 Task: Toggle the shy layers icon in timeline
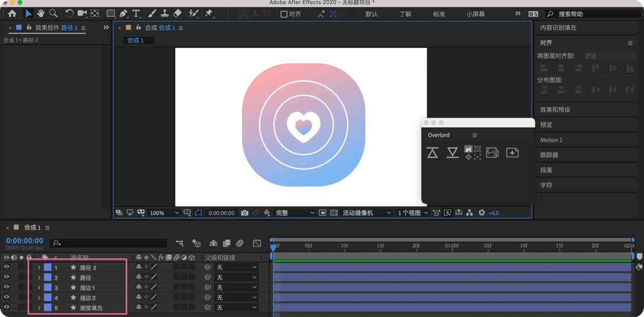click(x=213, y=243)
